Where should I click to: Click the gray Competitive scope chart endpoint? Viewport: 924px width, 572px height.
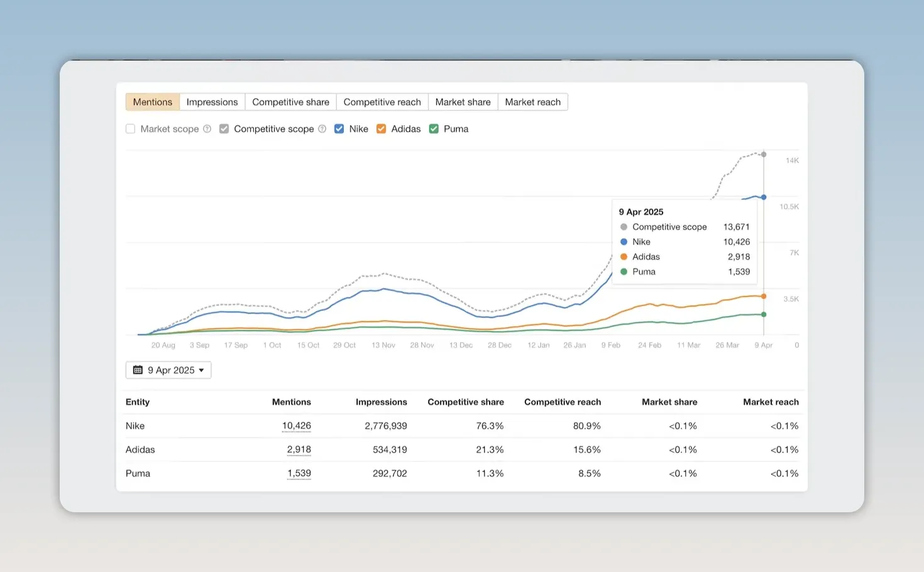coord(764,154)
